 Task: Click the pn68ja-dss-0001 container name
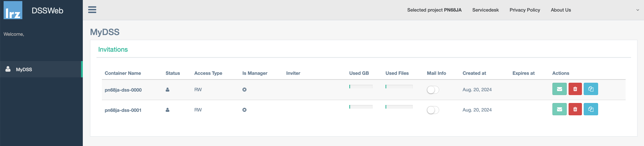pyautogui.click(x=123, y=110)
